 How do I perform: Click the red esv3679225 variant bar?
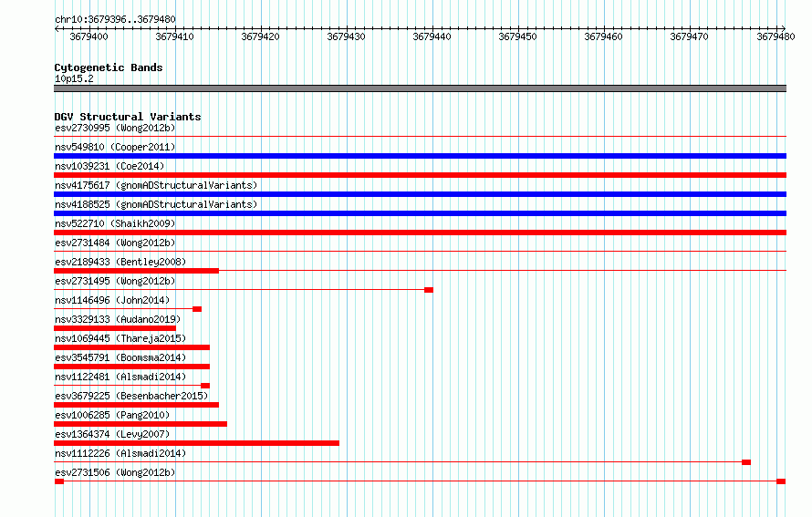click(136, 405)
